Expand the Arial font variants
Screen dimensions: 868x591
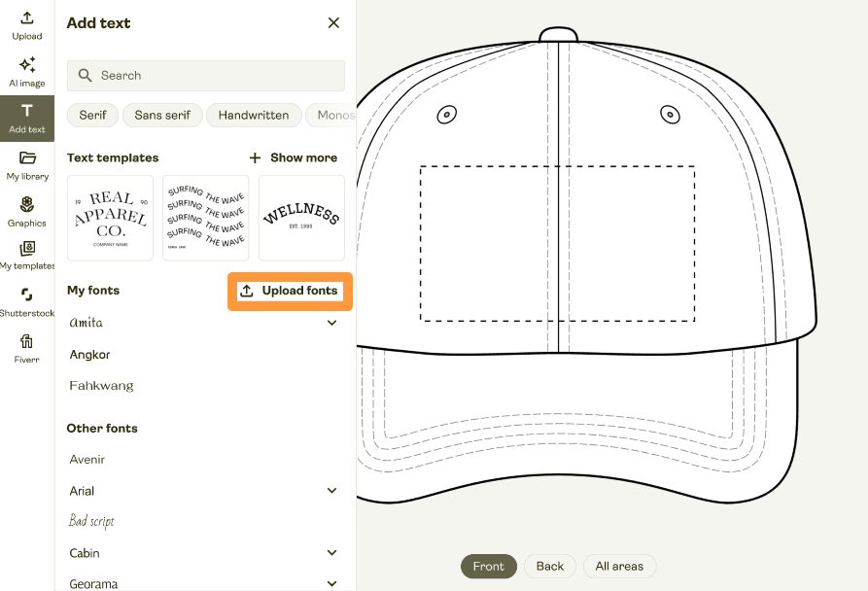331,490
